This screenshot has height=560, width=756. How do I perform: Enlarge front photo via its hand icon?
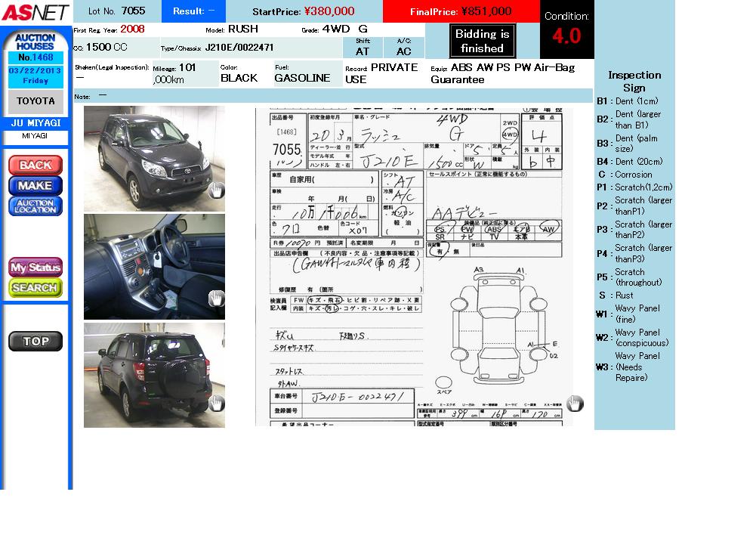pyautogui.click(x=216, y=190)
